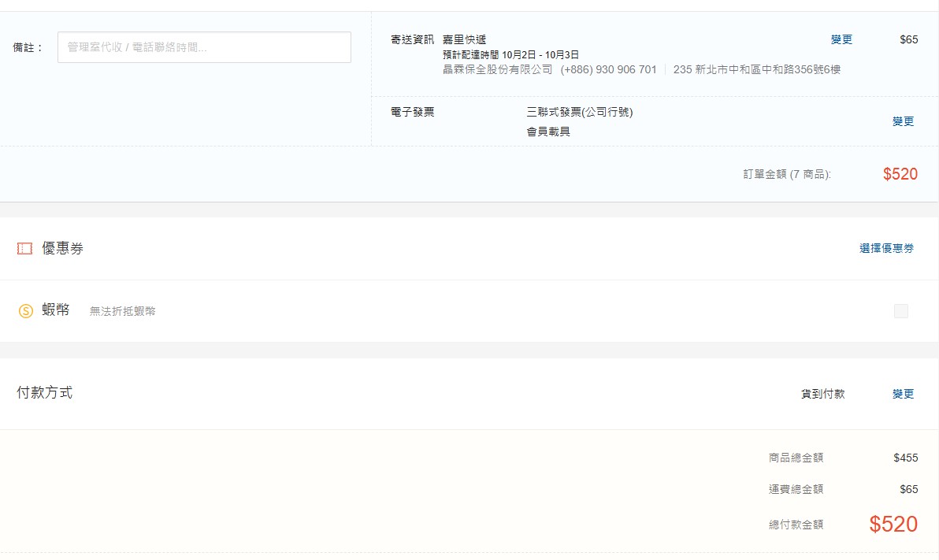This screenshot has height=560, width=939.
Task: Click the coupon ticket icon beside 優惠券
Action: click(x=24, y=249)
